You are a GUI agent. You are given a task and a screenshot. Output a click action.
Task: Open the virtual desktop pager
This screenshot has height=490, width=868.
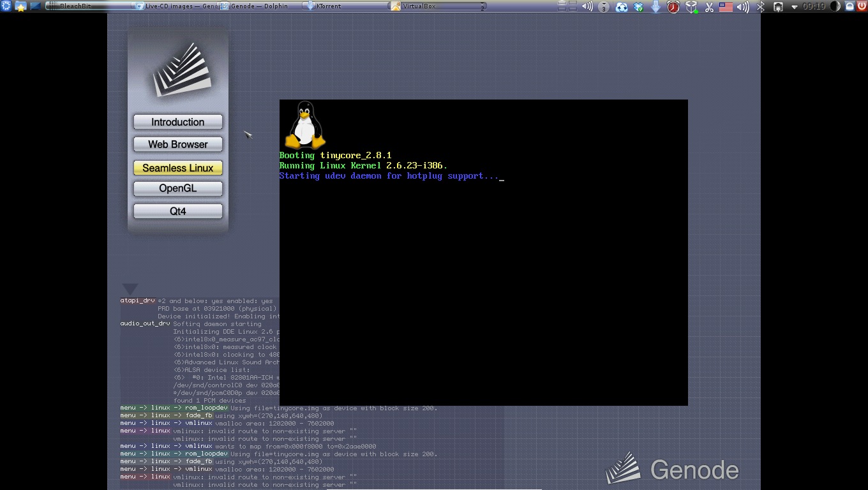pyautogui.click(x=567, y=6)
